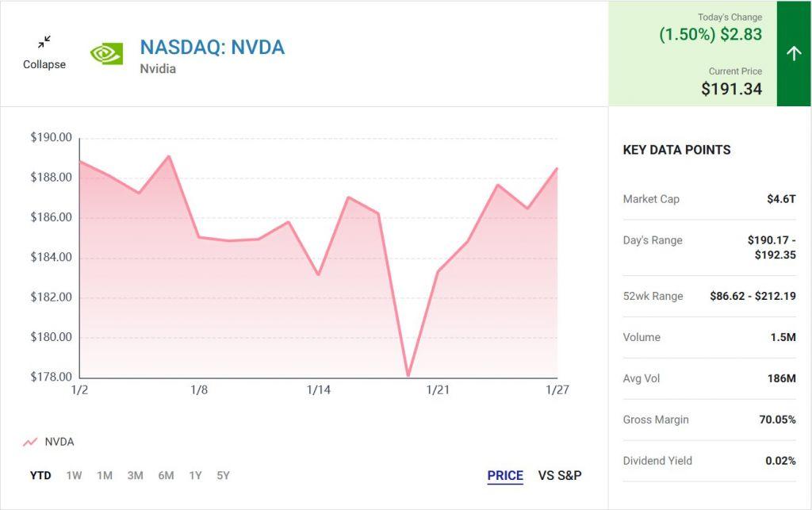Image resolution: width=812 pixels, height=510 pixels.
Task: Select the PRICE tab
Action: point(505,475)
